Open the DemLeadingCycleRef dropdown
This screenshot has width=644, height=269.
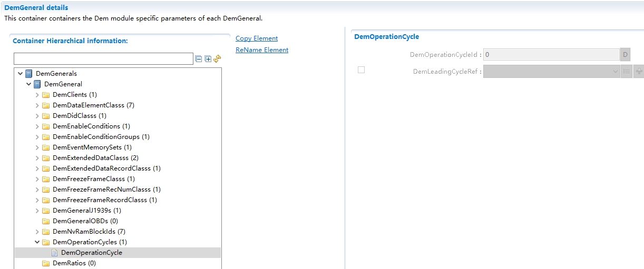(x=551, y=72)
